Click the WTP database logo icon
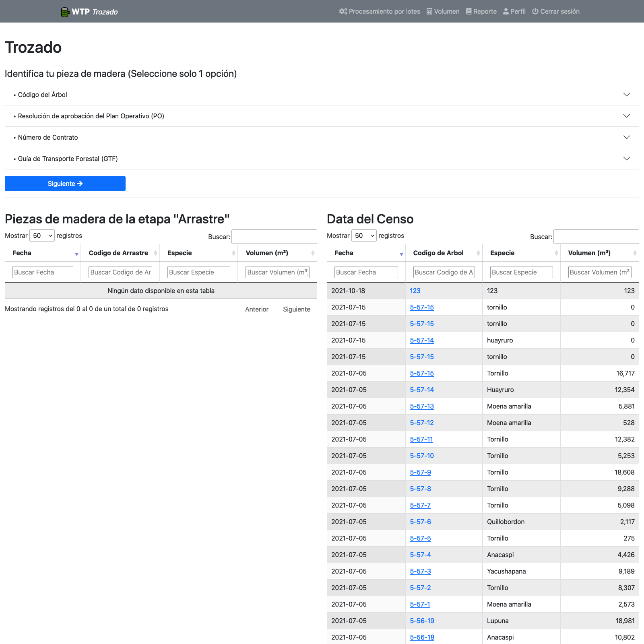 point(65,12)
